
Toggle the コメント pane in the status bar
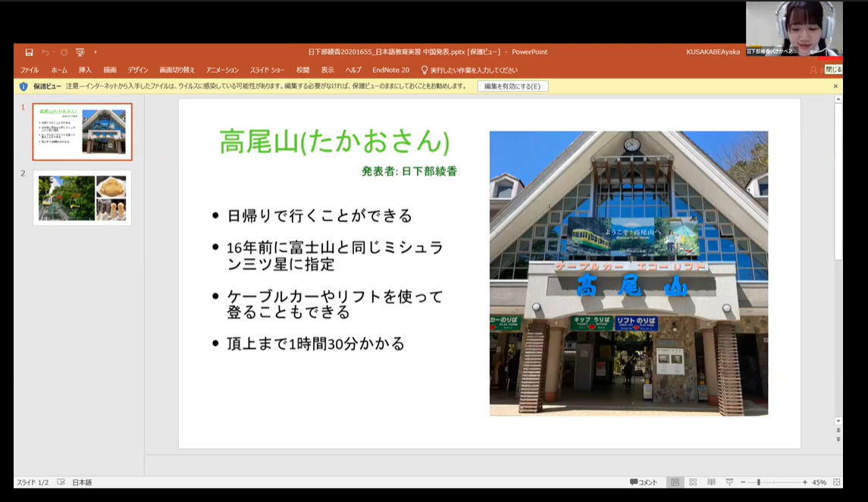644,482
